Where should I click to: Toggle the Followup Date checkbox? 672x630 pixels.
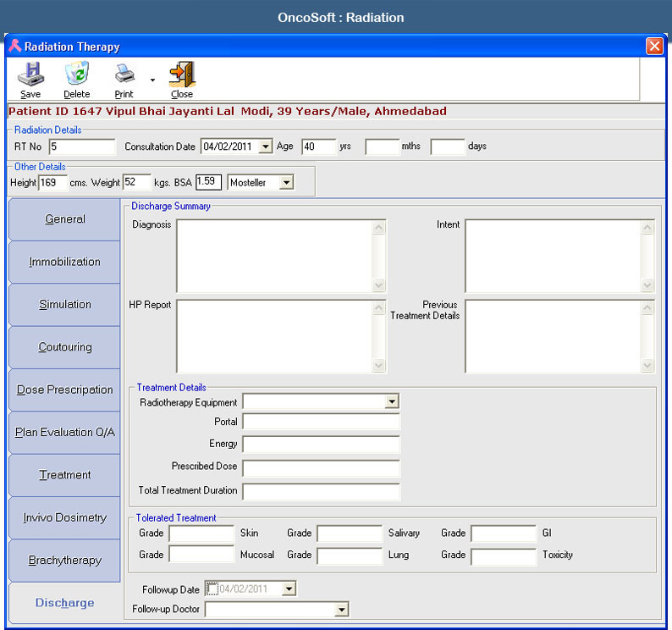212,589
